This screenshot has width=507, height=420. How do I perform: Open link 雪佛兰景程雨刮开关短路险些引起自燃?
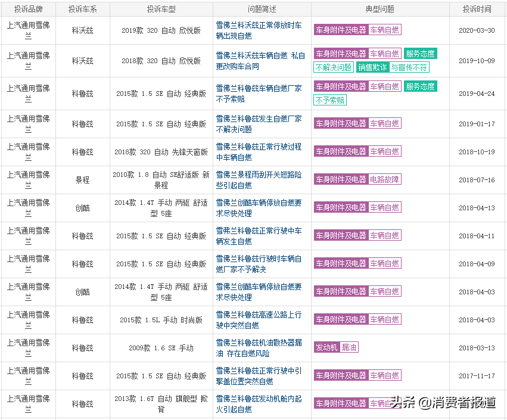coord(259,180)
